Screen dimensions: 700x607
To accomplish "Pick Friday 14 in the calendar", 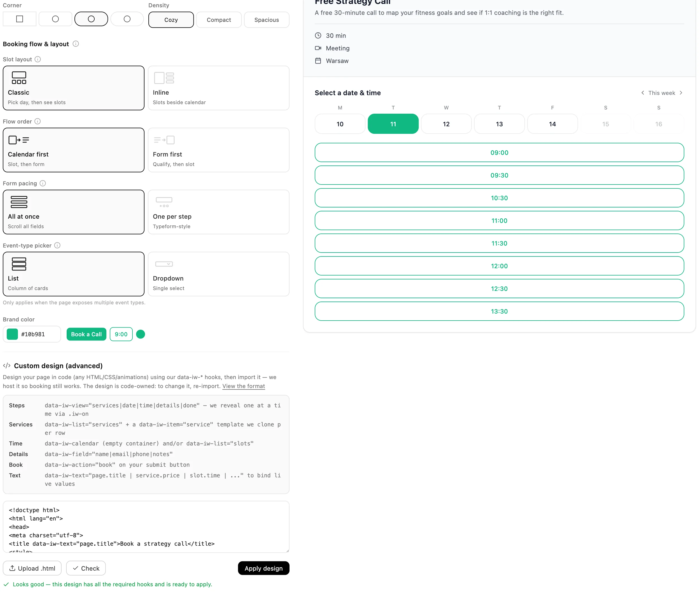I will (552, 124).
